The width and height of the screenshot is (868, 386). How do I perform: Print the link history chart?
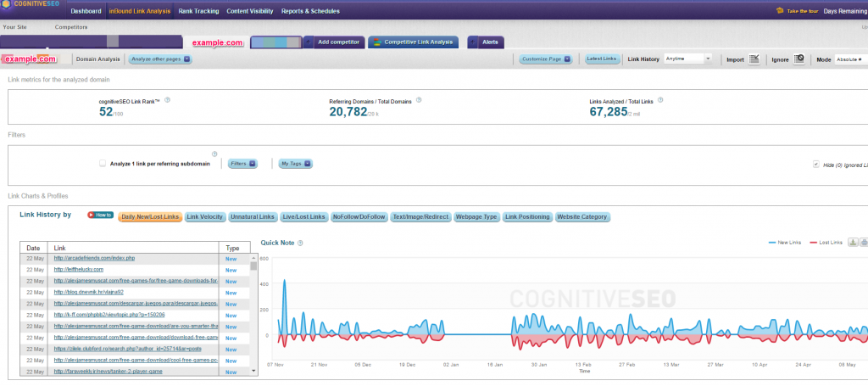tap(864, 243)
